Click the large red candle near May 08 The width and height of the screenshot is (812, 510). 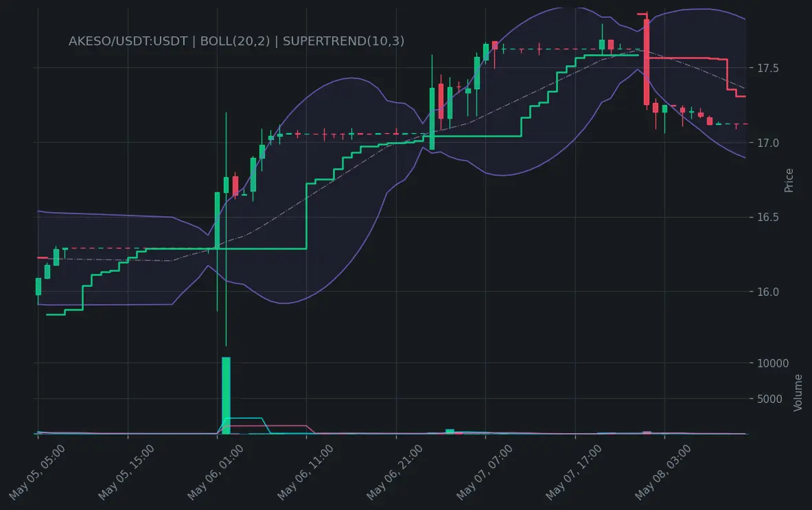tap(647, 62)
